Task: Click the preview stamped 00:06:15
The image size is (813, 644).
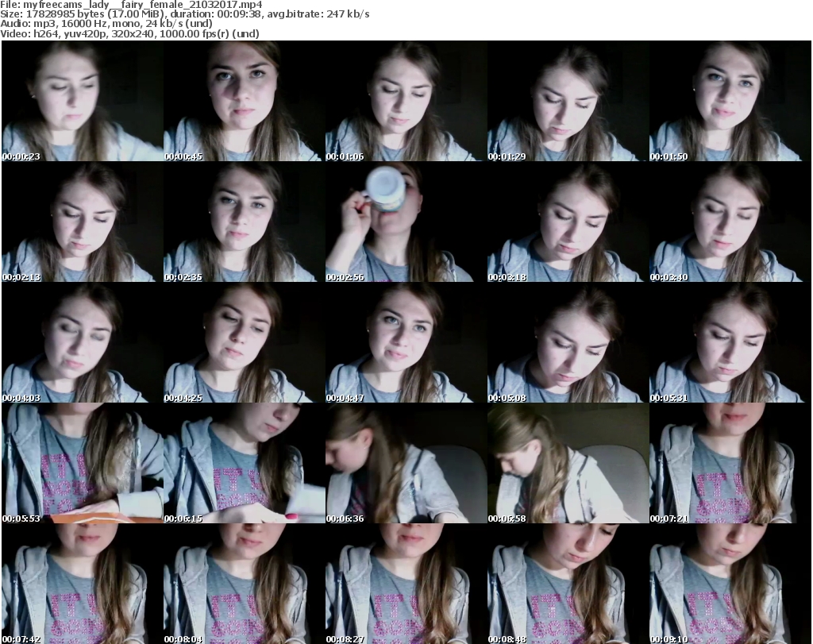Action: point(245,463)
